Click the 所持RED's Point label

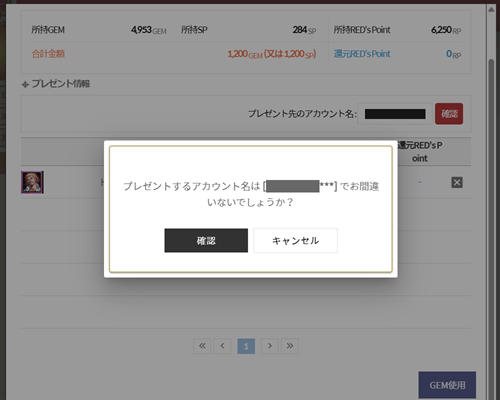(362, 30)
